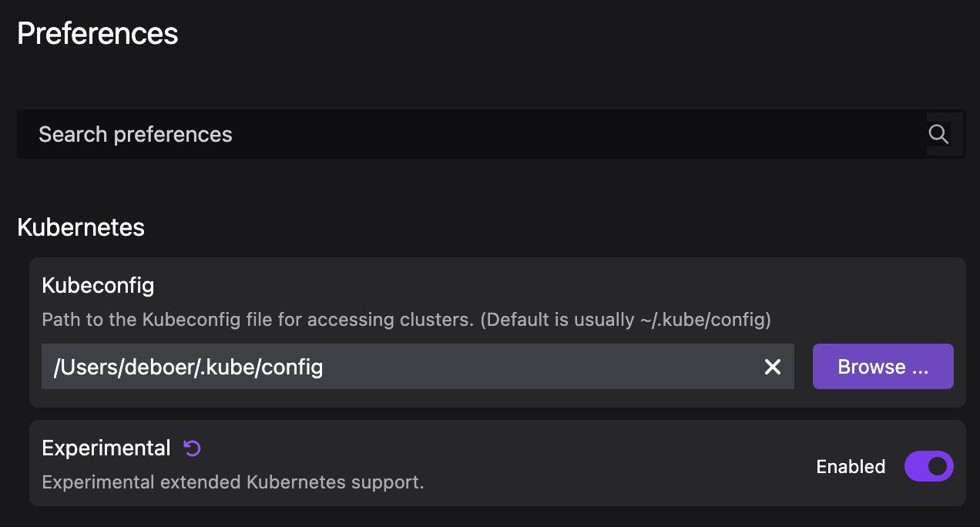Click the reset icon beside the Experimental label
The height and width of the screenshot is (527, 980).
(x=193, y=448)
